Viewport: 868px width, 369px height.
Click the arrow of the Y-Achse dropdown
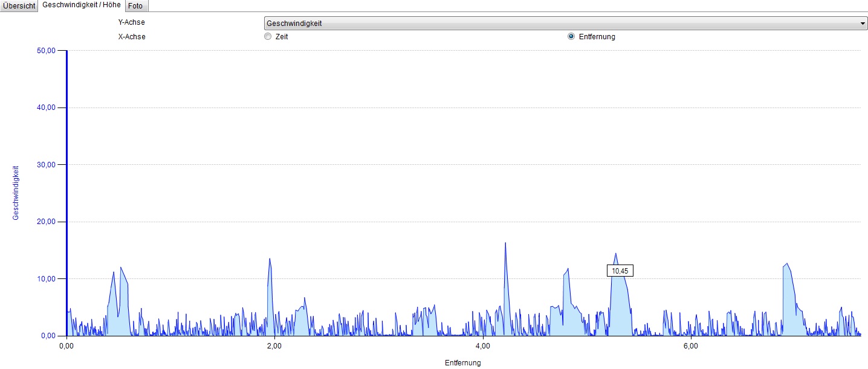(863, 24)
